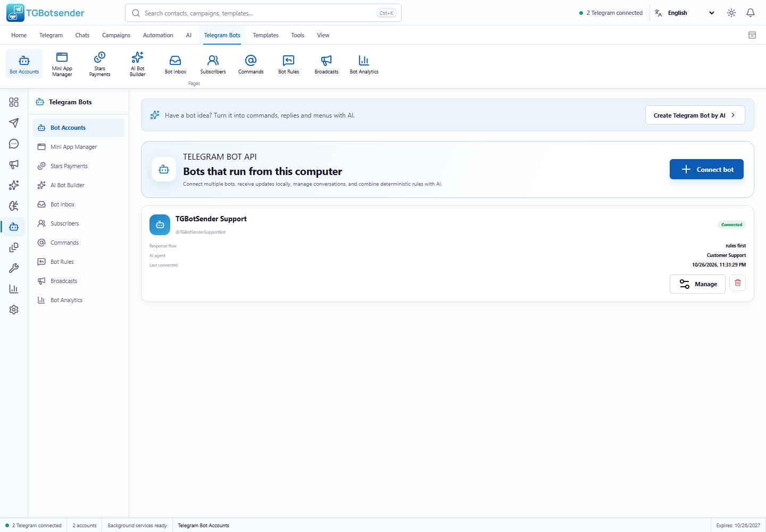Select Subscribers in the sidebar list
This screenshot has height=532, width=766.
coord(78,223)
